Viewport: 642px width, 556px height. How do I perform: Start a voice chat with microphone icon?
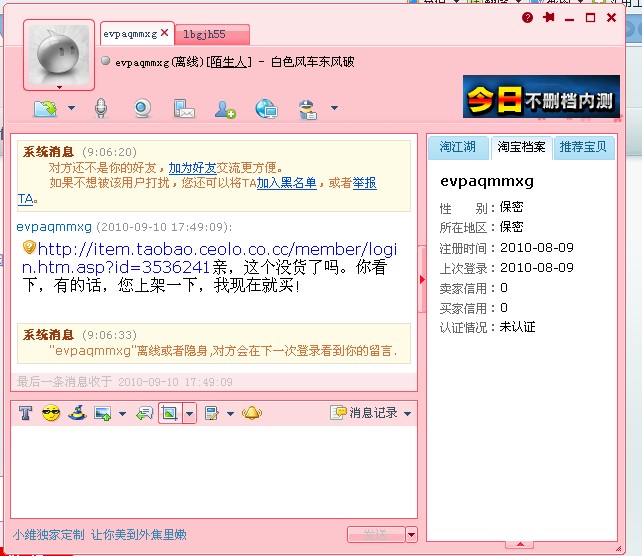pos(101,108)
